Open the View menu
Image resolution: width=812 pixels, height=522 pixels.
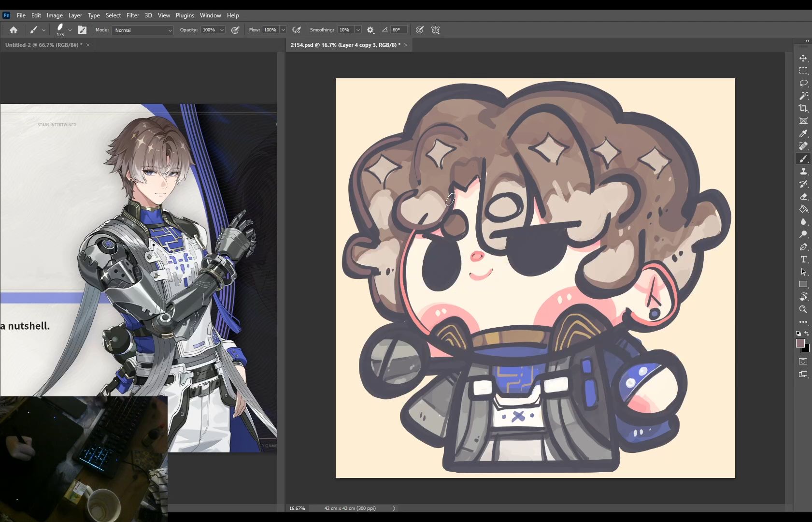pos(164,15)
